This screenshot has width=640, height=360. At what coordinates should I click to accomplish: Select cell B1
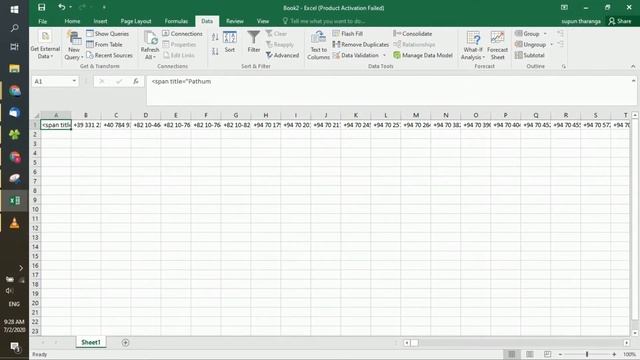pyautogui.click(x=86, y=125)
